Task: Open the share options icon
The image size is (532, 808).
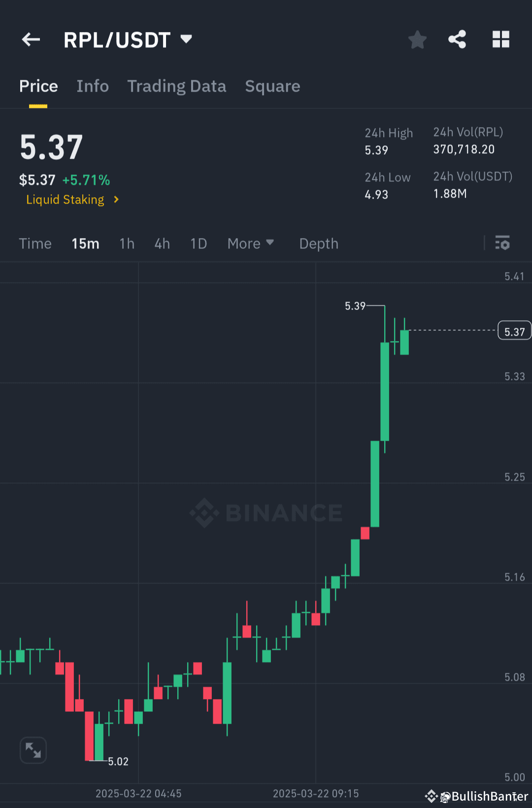Action: coord(457,39)
